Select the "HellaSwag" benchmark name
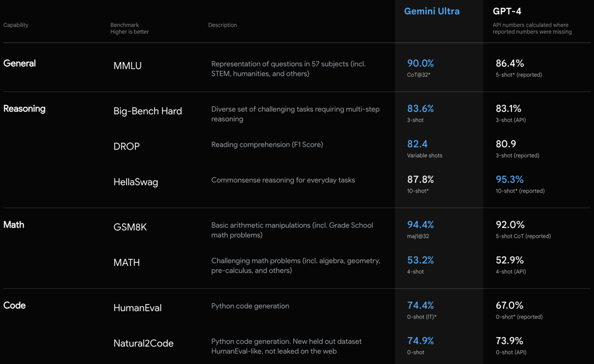594x364 pixels. click(136, 182)
